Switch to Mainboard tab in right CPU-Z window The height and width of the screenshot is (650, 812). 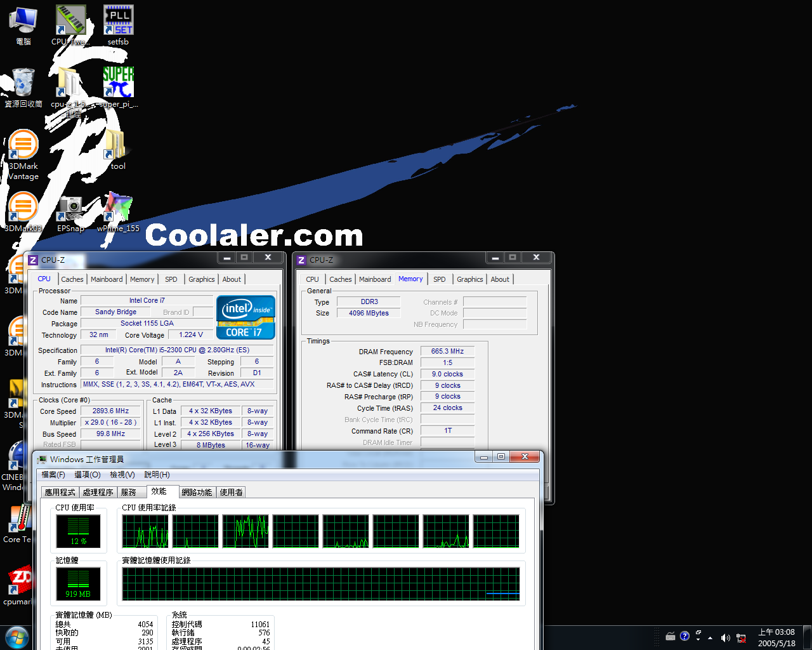pyautogui.click(x=375, y=279)
